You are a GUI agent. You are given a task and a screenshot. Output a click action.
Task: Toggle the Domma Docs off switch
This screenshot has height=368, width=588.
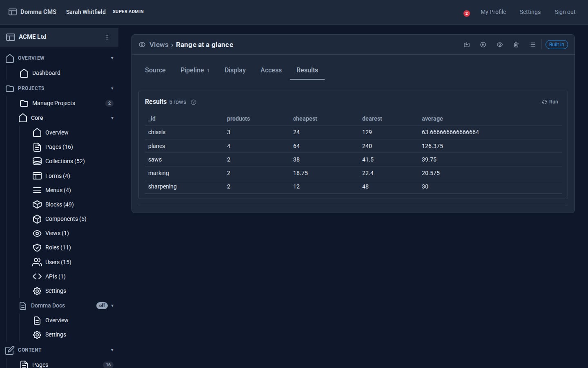point(102,305)
